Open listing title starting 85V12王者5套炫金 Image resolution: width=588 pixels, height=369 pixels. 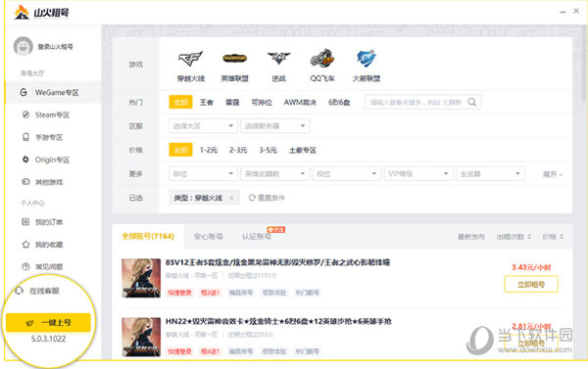277,262
